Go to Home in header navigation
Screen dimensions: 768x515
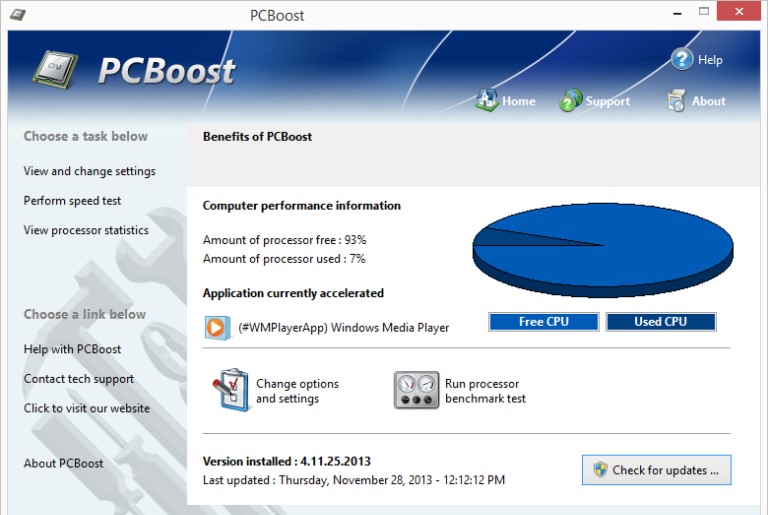point(519,101)
